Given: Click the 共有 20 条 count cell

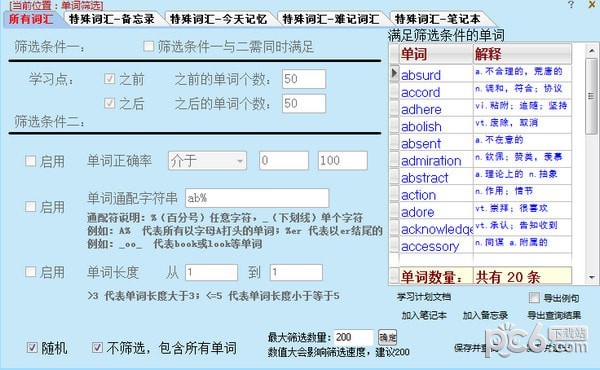Looking at the screenshot, I should point(522,276).
